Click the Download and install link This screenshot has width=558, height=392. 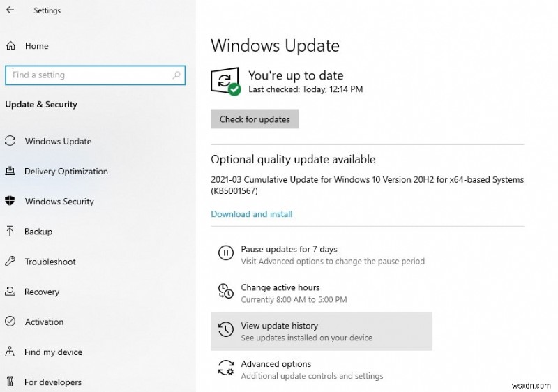252,214
